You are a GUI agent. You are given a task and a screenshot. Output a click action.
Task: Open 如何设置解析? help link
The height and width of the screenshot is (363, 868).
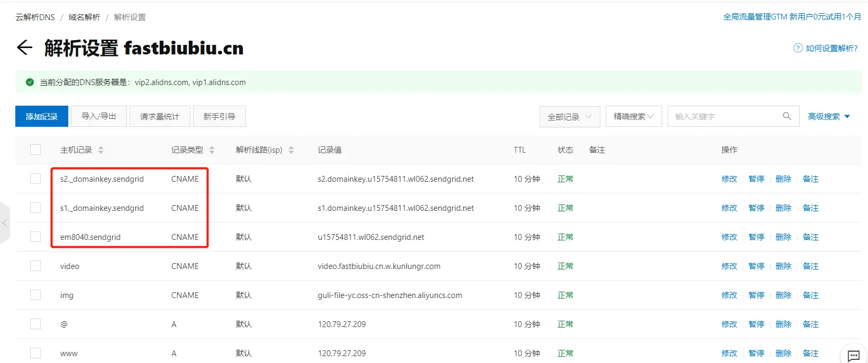832,48
